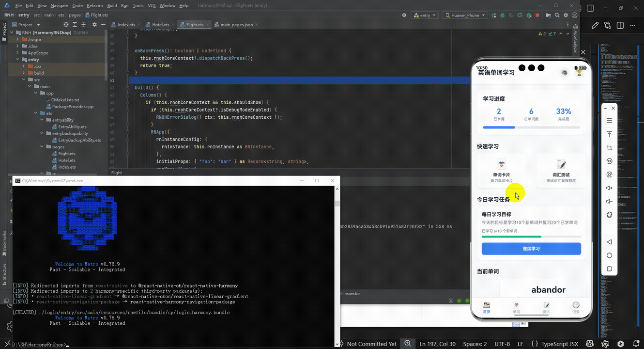Click Search Everywhere magnifier icon
The width and height of the screenshot is (644, 349).
pos(557,16)
